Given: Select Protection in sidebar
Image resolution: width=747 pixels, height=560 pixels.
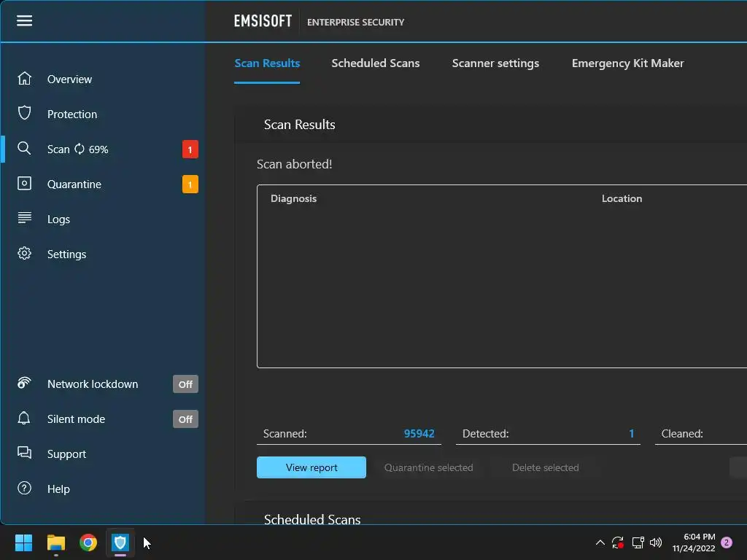Looking at the screenshot, I should pyautogui.click(x=72, y=114).
